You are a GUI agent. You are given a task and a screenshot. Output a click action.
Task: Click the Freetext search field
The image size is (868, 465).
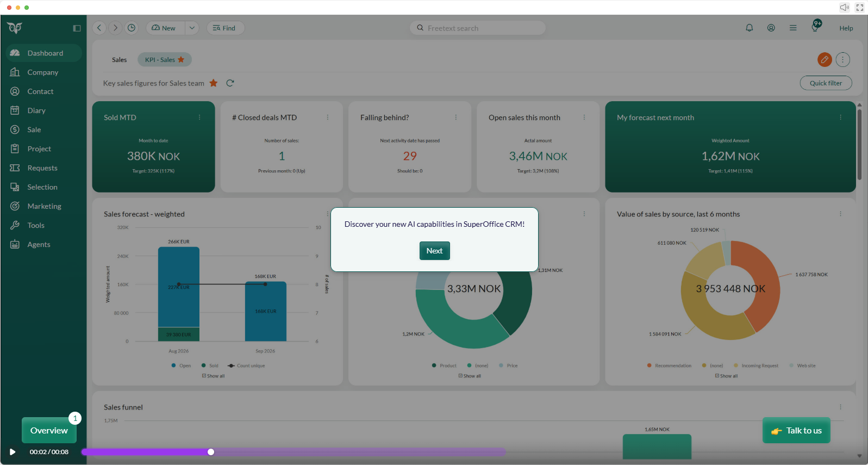[x=478, y=28]
